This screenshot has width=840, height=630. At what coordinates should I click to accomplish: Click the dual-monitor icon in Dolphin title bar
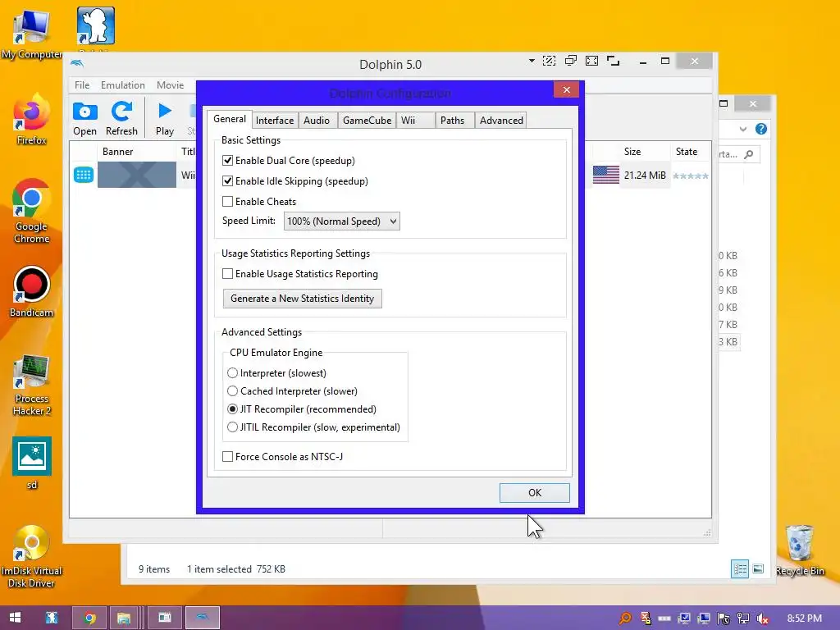click(571, 61)
